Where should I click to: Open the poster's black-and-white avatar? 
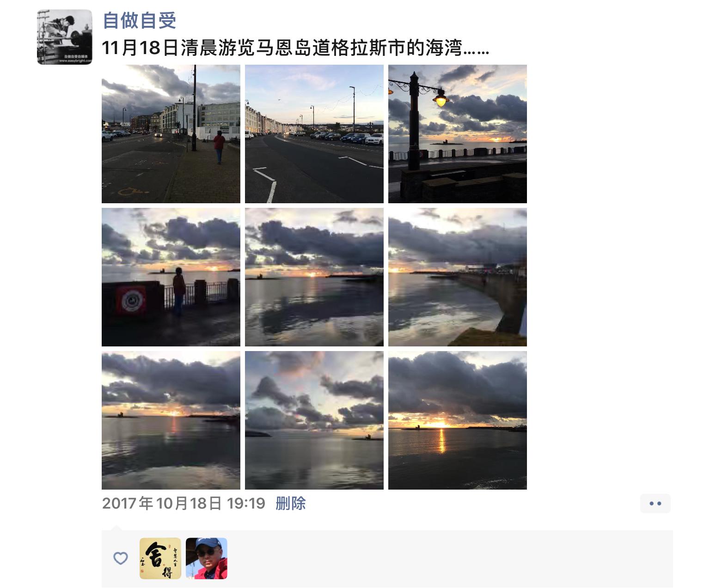click(x=65, y=37)
